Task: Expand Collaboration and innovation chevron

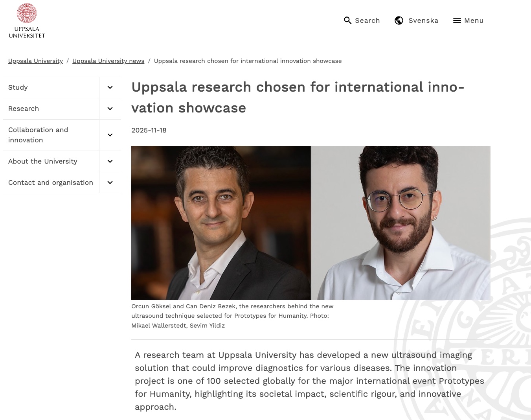Action: pos(110,135)
